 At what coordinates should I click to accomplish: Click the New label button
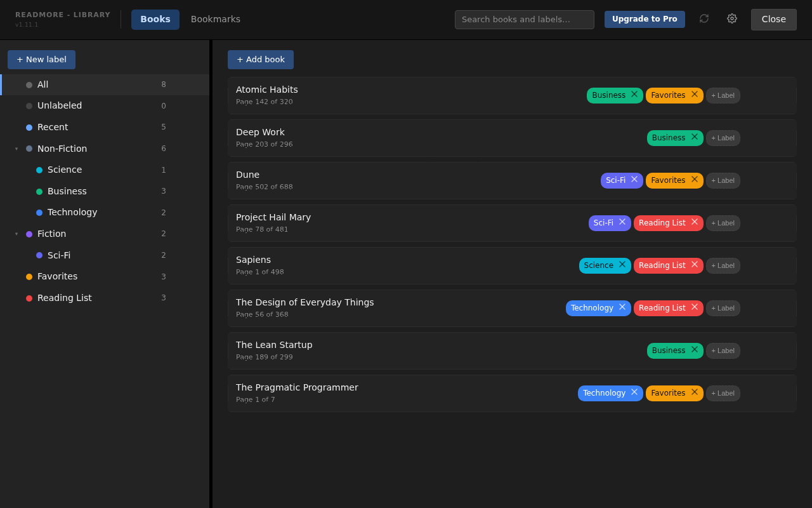click(41, 60)
